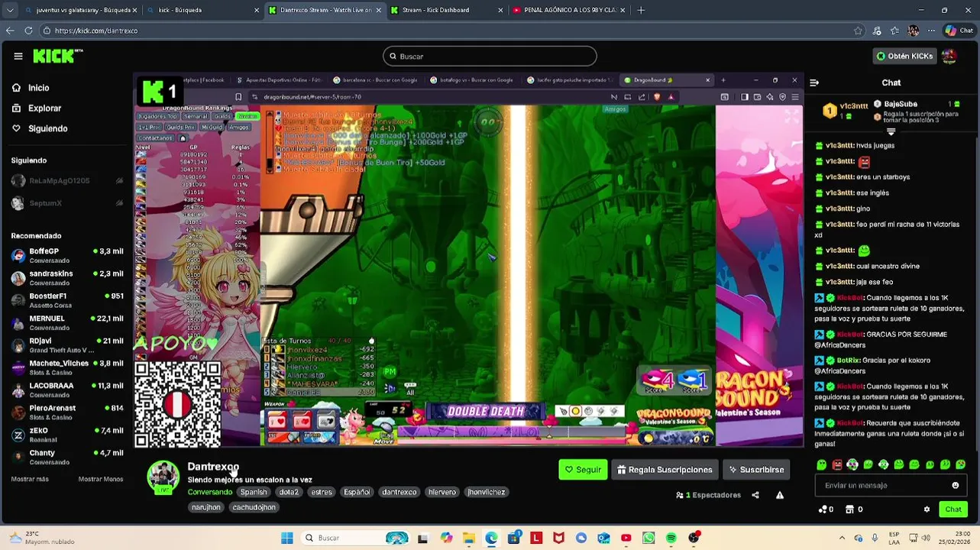Reload the page in browser toolbar
980x550 pixels.
[28, 31]
